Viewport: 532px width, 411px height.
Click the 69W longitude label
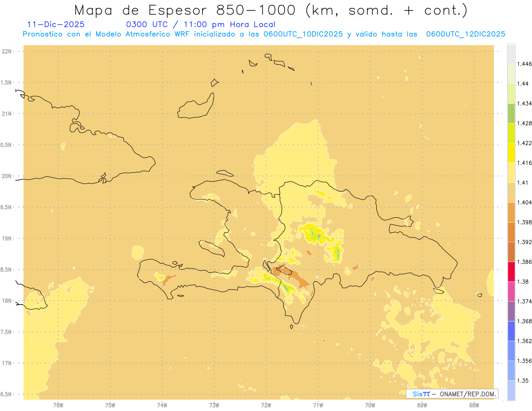pos(422,405)
